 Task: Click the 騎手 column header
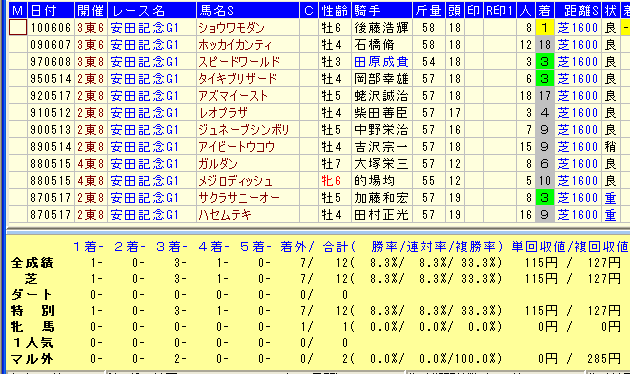tap(382, 10)
